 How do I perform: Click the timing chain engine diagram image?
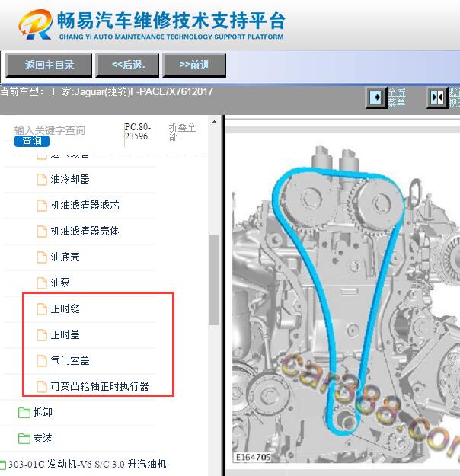pyautogui.click(x=346, y=305)
